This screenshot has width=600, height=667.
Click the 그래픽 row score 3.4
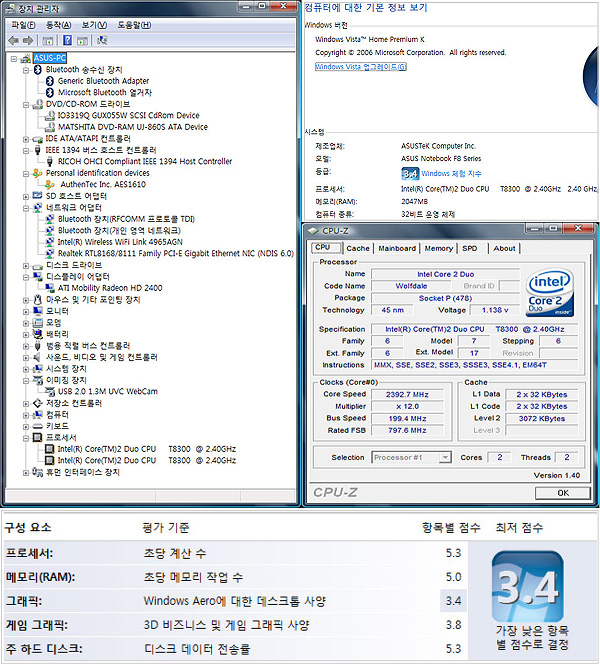click(x=453, y=601)
